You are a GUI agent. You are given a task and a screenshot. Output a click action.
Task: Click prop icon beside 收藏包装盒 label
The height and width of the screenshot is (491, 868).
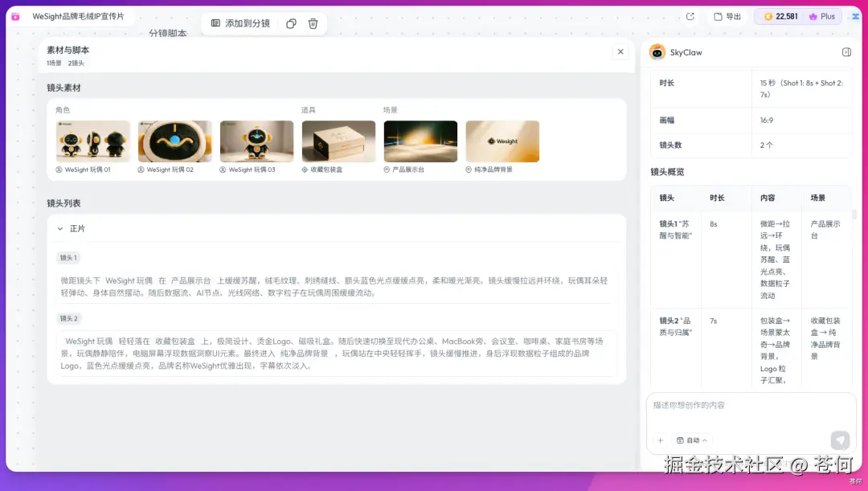click(x=305, y=170)
